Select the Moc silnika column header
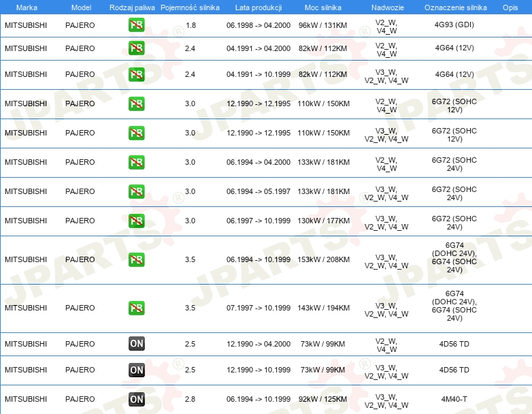Viewport: 532px width, 414px height. [x=323, y=6]
